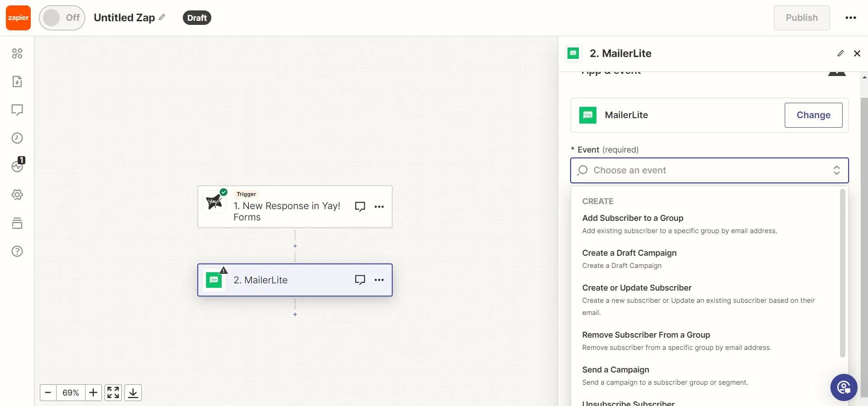Click the panel scrollbar up arrow

pyautogui.click(x=864, y=77)
